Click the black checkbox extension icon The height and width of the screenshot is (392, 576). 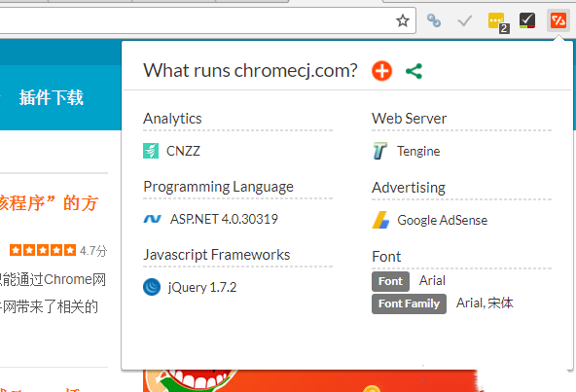[527, 20]
